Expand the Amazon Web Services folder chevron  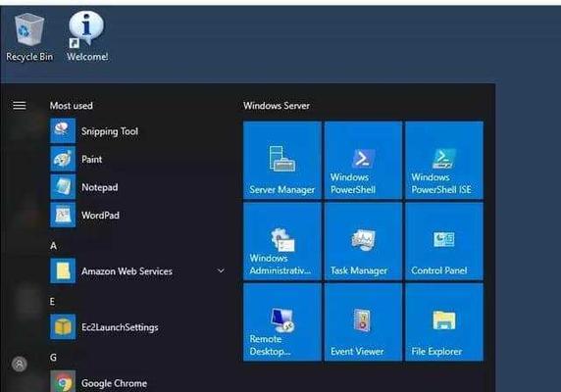tap(221, 270)
